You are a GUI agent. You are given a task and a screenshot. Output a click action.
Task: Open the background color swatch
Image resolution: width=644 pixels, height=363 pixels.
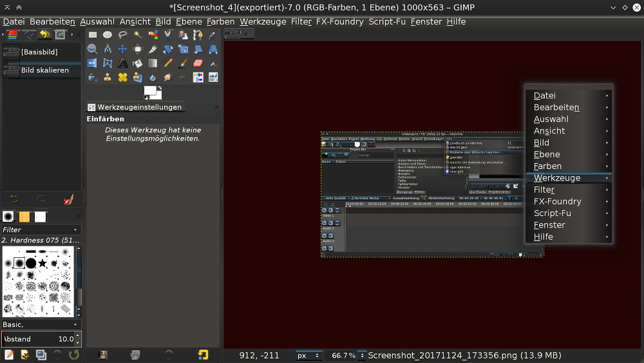point(158,96)
